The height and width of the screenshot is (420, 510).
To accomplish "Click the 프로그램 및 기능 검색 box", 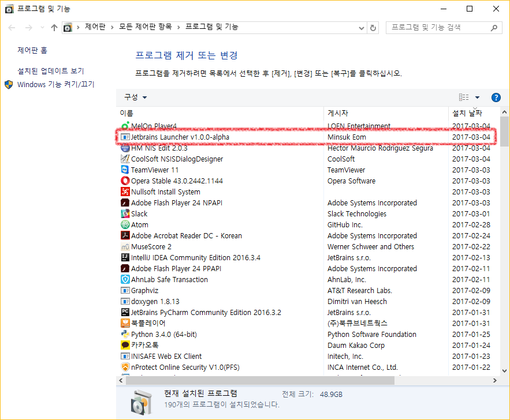I will [x=439, y=27].
